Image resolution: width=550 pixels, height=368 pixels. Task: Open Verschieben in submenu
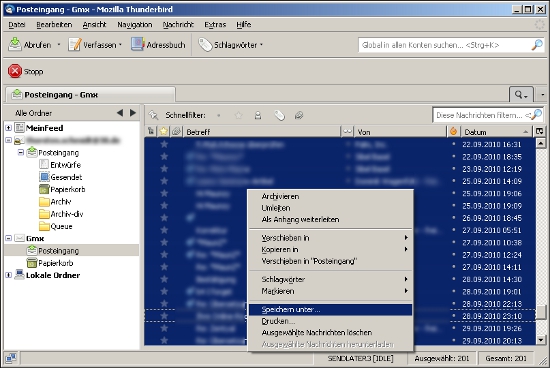tap(330, 238)
